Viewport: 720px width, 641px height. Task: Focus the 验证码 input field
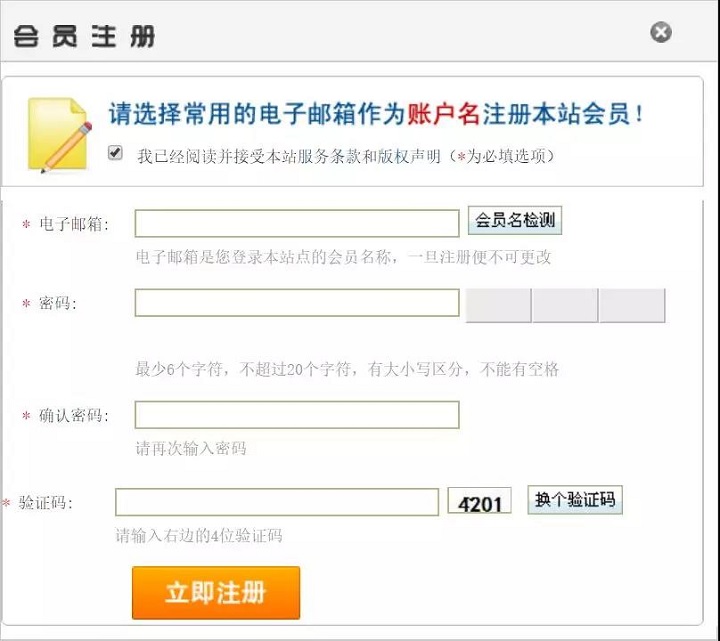[x=277, y=502]
